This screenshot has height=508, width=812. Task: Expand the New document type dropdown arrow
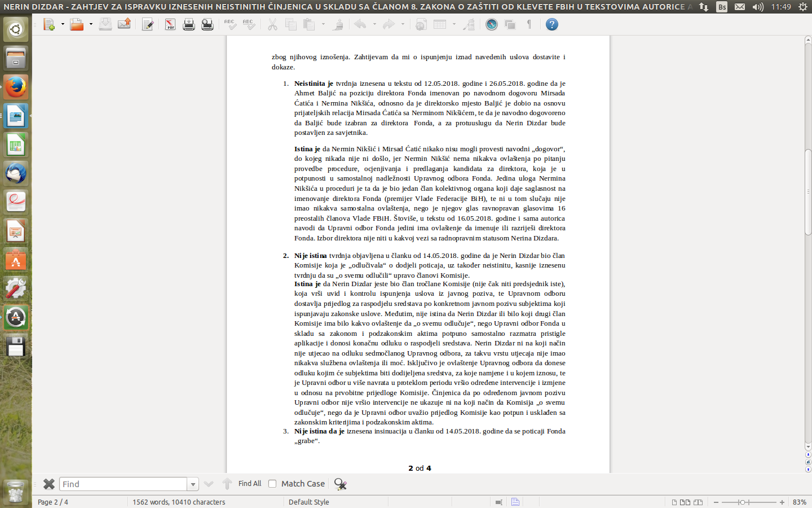[x=63, y=24]
